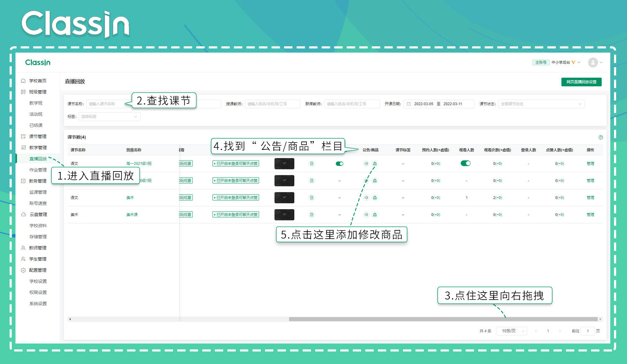Click the 主账号 badge in the header
This screenshot has height=364, width=627.
tap(540, 63)
